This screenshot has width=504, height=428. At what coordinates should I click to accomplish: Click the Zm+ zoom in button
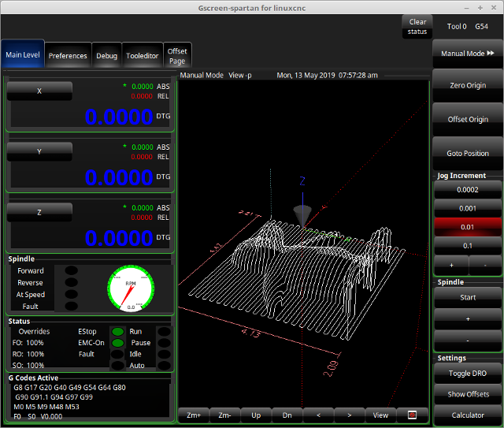point(194,415)
